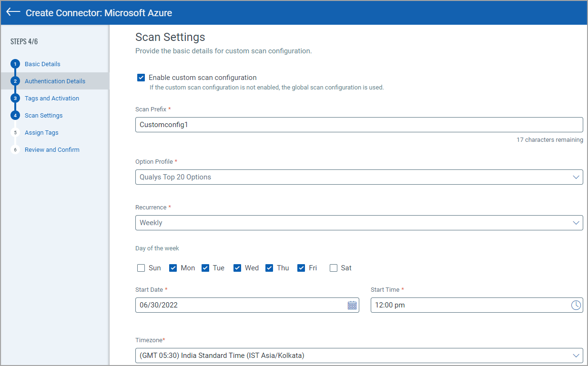Click the Scan Prefix input field
Screen dimensions: 588x366
(x=359, y=125)
